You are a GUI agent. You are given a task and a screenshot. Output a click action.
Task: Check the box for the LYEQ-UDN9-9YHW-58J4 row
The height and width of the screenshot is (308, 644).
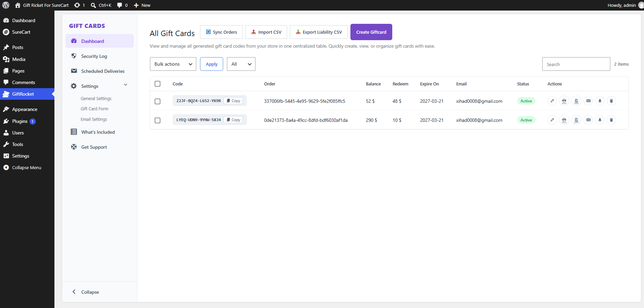pos(158,120)
